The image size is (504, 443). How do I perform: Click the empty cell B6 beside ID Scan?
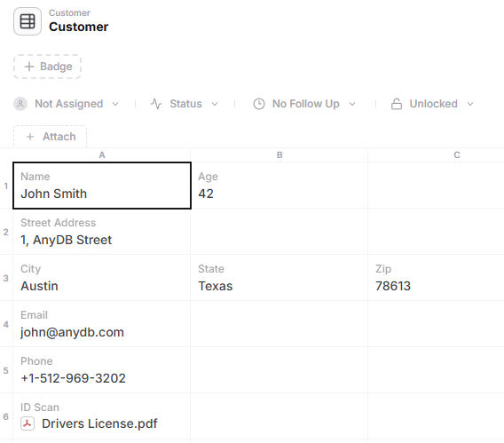280,416
